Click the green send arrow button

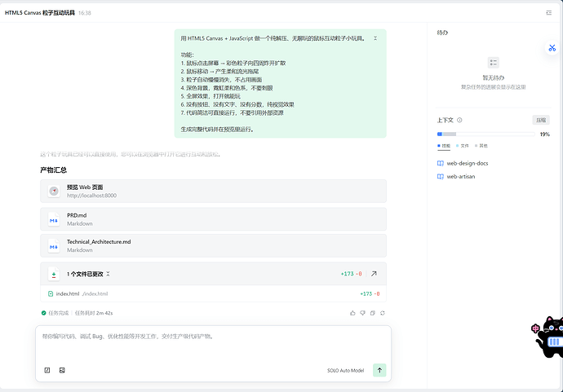(379, 370)
